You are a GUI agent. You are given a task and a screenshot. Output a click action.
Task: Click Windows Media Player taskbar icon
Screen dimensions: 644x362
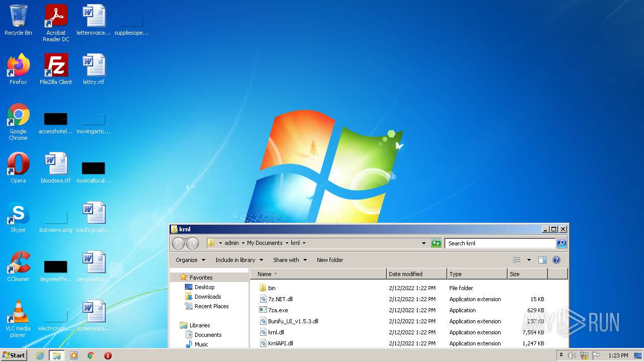pos(74,355)
